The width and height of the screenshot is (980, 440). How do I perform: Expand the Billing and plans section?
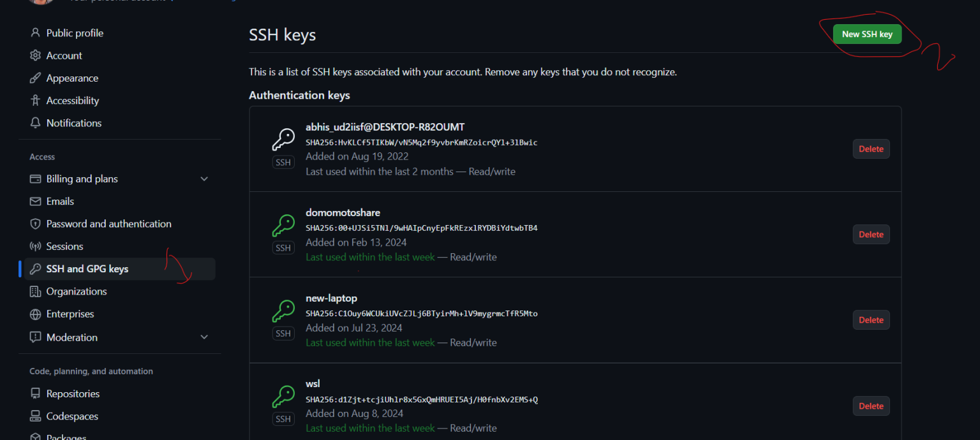coord(204,179)
